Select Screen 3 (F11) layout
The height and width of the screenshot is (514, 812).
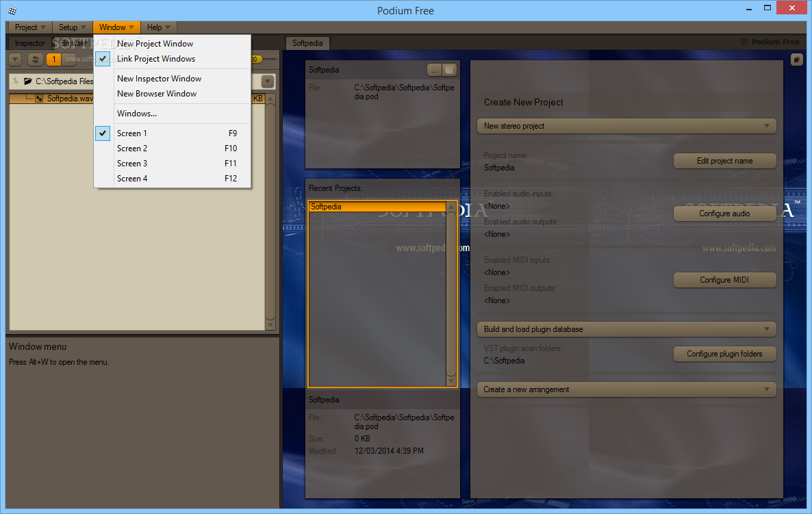[172, 163]
